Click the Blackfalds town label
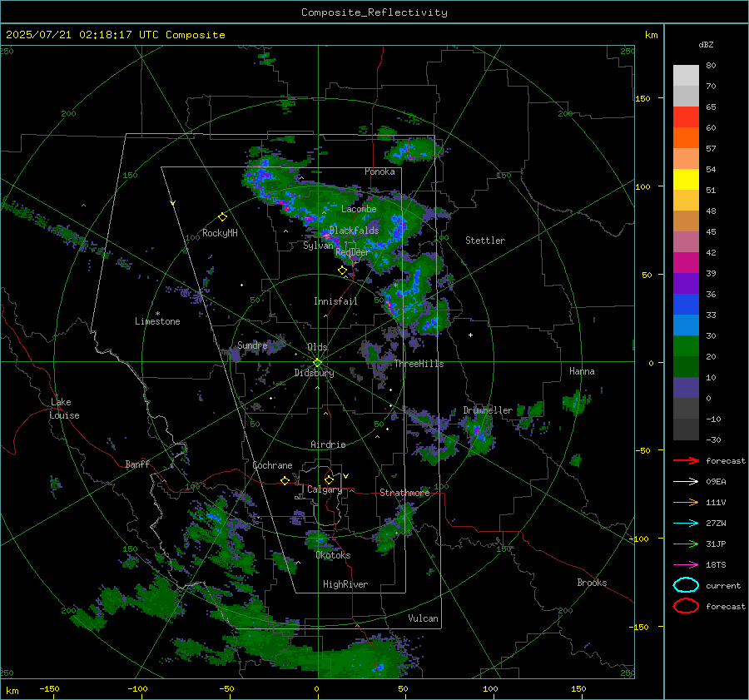 pos(354,231)
